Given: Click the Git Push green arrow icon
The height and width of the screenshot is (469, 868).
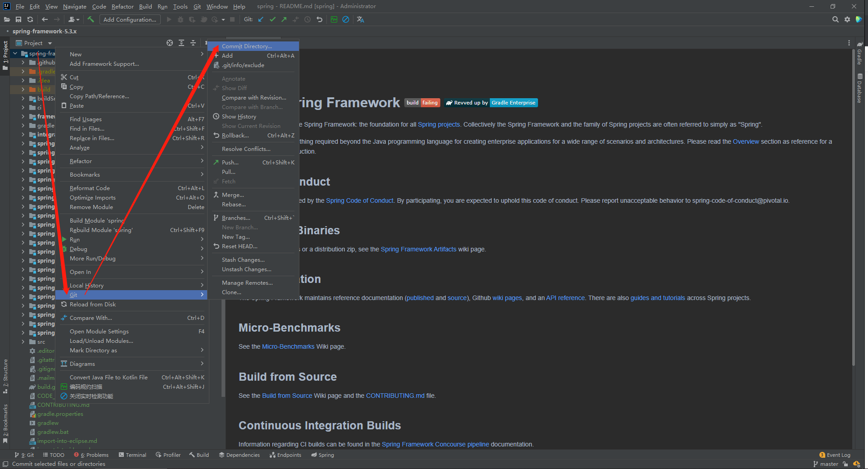Looking at the screenshot, I should click(284, 19).
